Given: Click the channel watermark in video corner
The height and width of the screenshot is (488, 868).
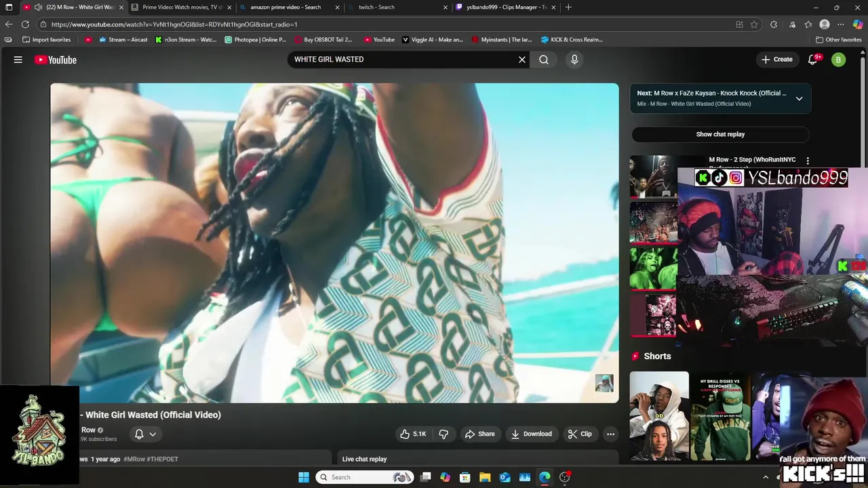Looking at the screenshot, I should tap(604, 383).
